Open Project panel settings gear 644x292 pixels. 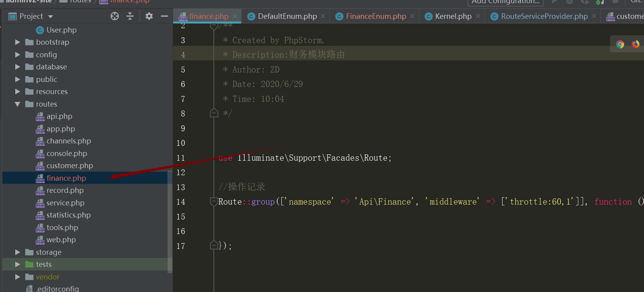149,16
